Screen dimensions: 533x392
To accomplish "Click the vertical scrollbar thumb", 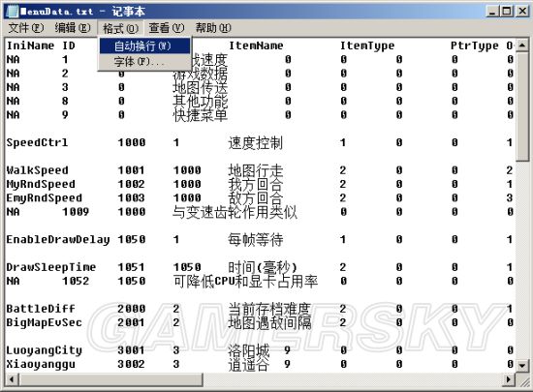I will [522, 106].
